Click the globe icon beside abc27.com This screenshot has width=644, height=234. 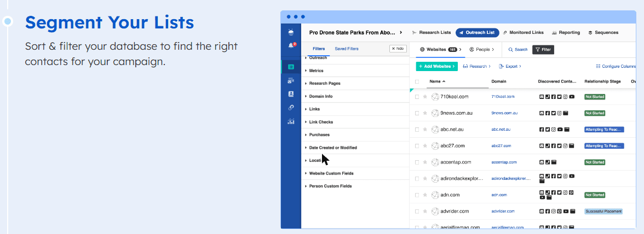(x=435, y=146)
